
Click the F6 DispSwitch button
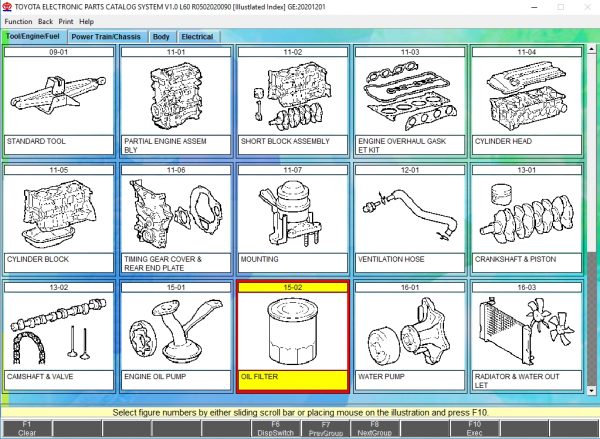click(x=276, y=429)
